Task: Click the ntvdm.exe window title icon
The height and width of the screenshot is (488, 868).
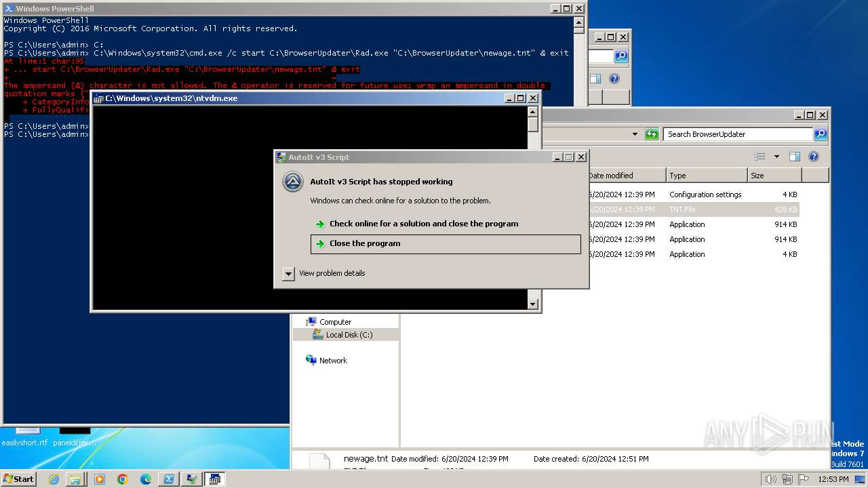Action: point(98,98)
